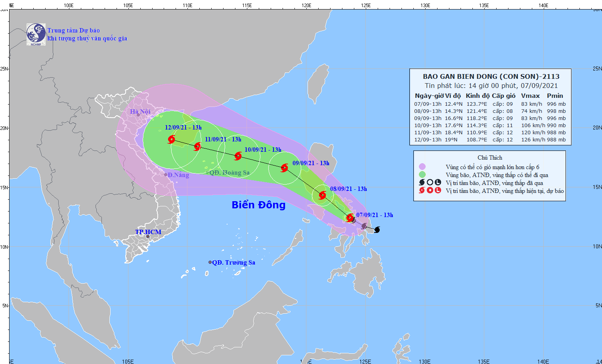This screenshot has width=602, height=364.
Task: Select the 09/09/21 - 13h forecast storm icon
Action: pyautogui.click(x=284, y=168)
